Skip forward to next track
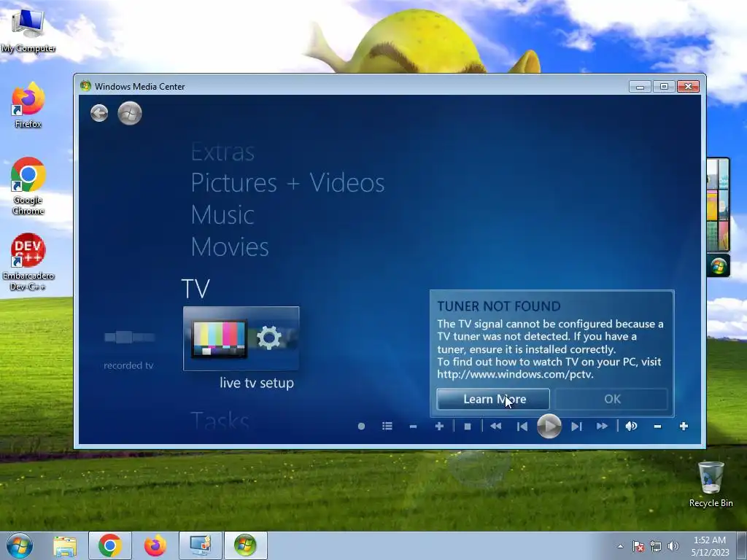 576,426
